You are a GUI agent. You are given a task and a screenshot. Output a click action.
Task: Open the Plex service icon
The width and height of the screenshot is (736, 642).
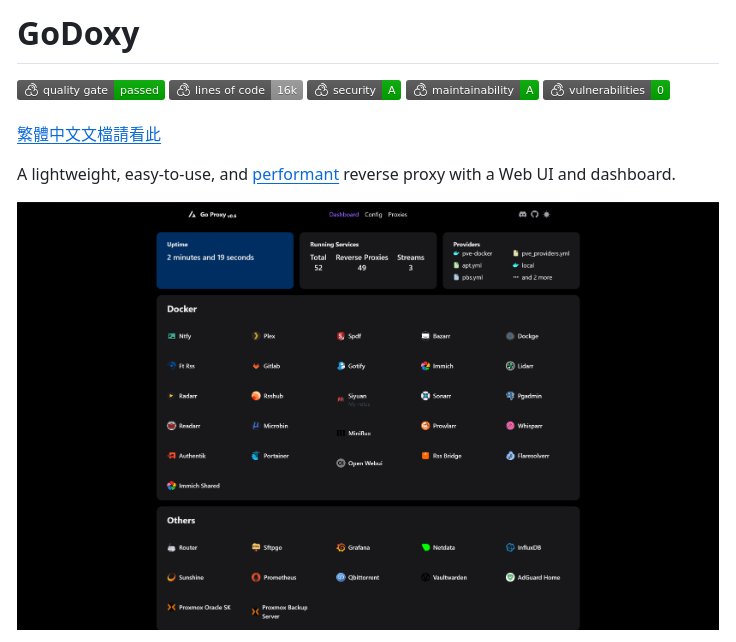tap(256, 336)
